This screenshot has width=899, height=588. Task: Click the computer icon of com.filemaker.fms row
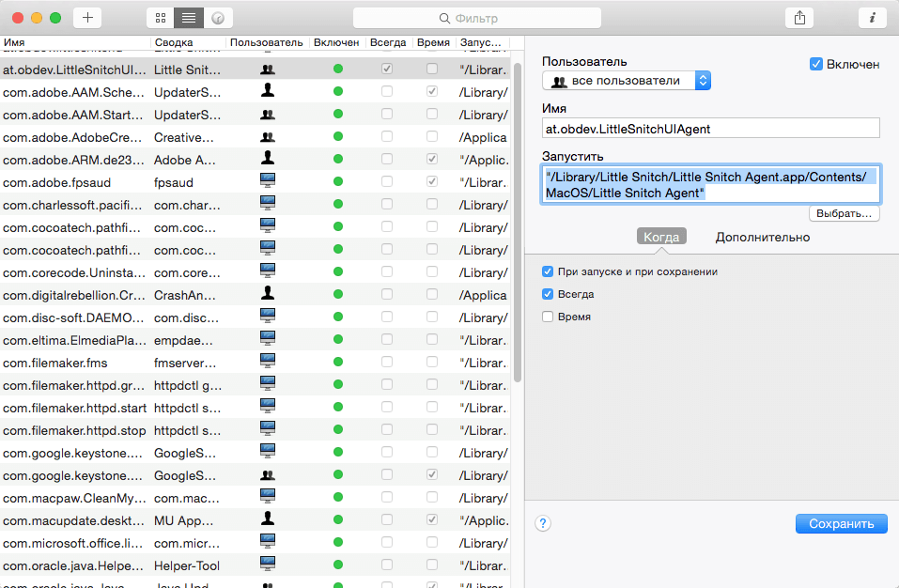coord(267,361)
